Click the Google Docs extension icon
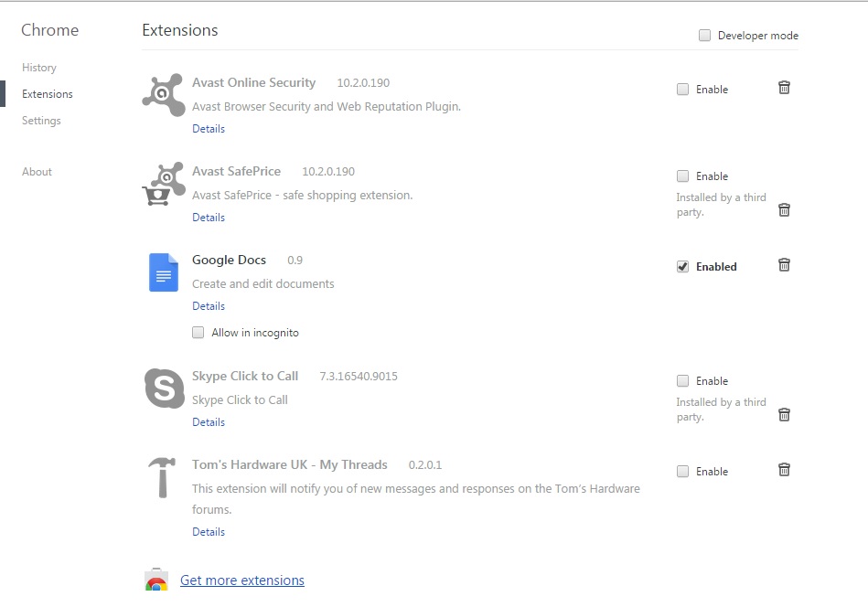Image resolution: width=868 pixels, height=607 pixels. tap(164, 272)
